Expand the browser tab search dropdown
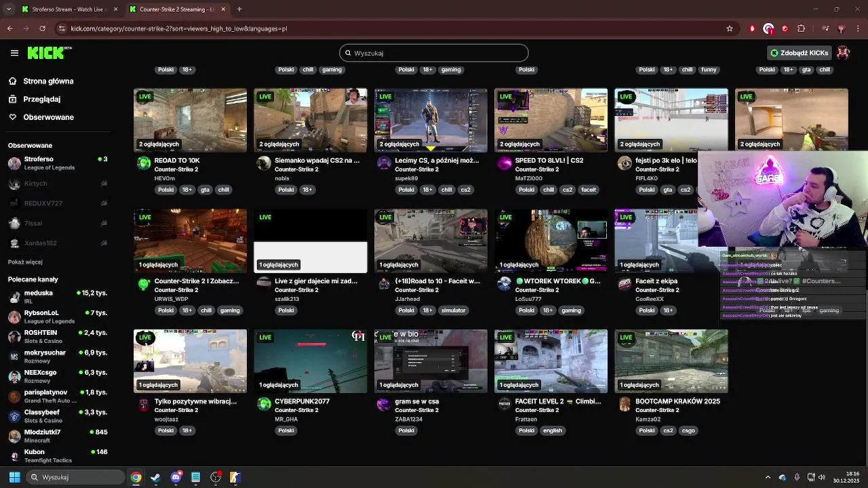868x488 pixels. [9, 9]
